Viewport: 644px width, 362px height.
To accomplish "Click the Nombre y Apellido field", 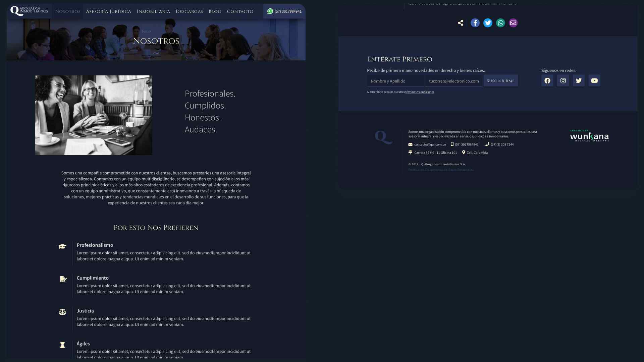I will pos(395,81).
